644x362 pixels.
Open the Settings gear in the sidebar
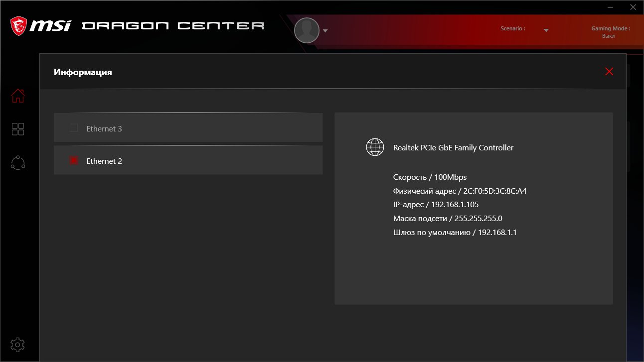[x=18, y=345]
